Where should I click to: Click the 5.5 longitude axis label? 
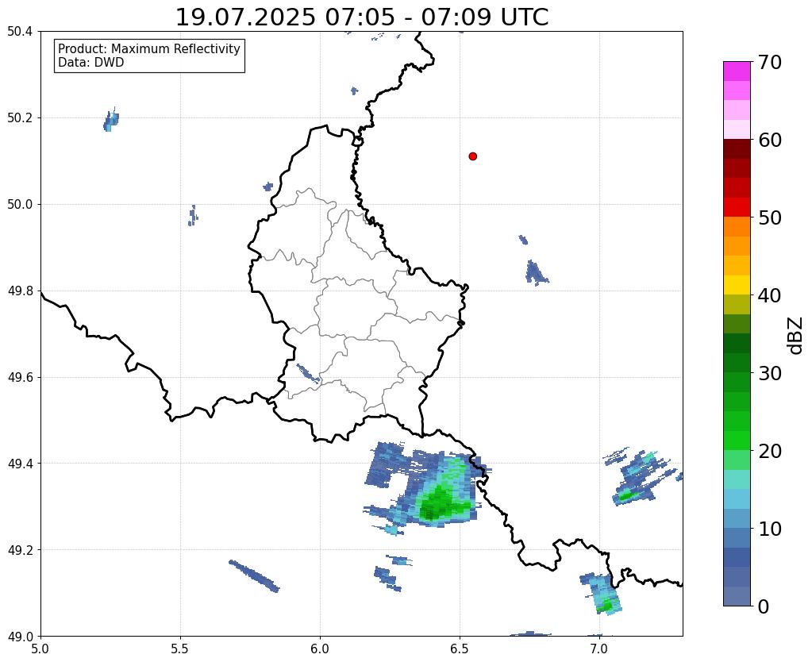pos(180,649)
